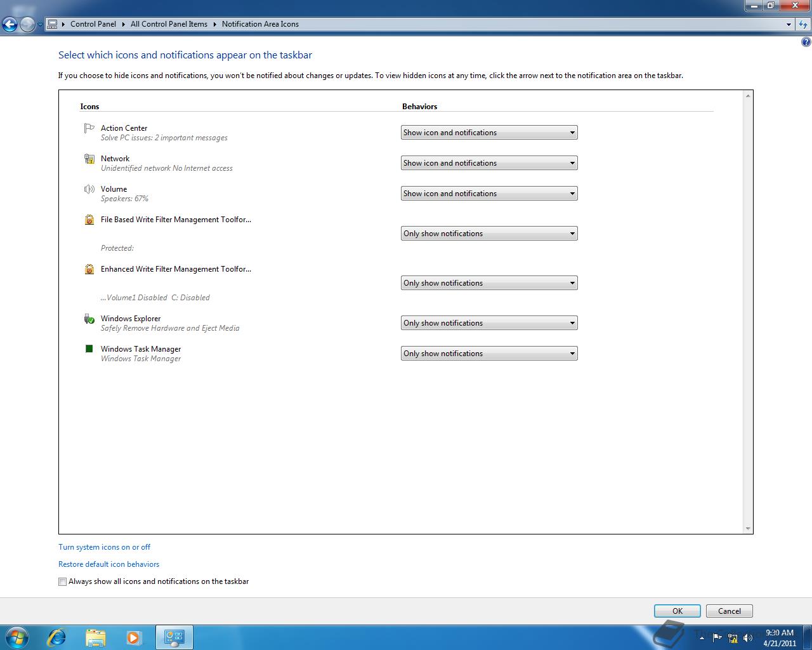This screenshot has width=812, height=650.
Task: Click the Control Panel taskbar button
Action: click(174, 637)
